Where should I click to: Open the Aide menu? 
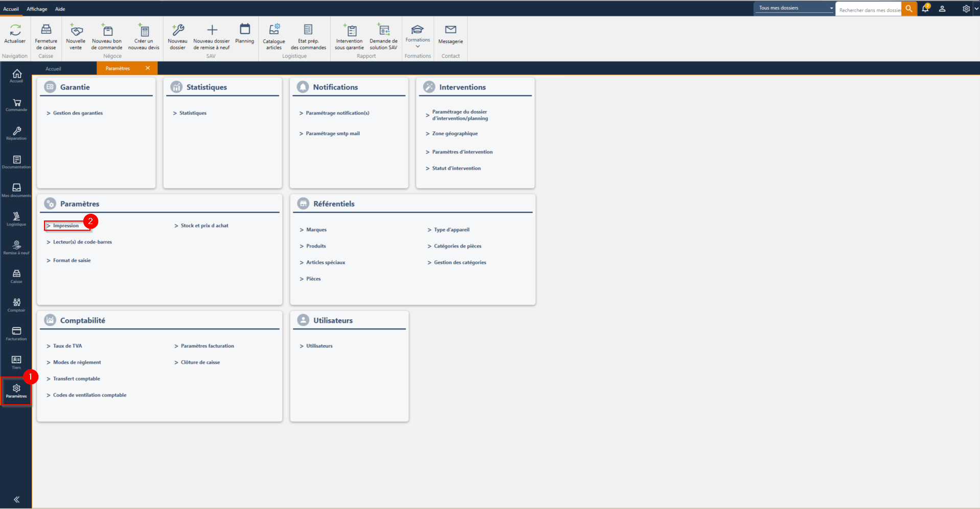coord(60,9)
